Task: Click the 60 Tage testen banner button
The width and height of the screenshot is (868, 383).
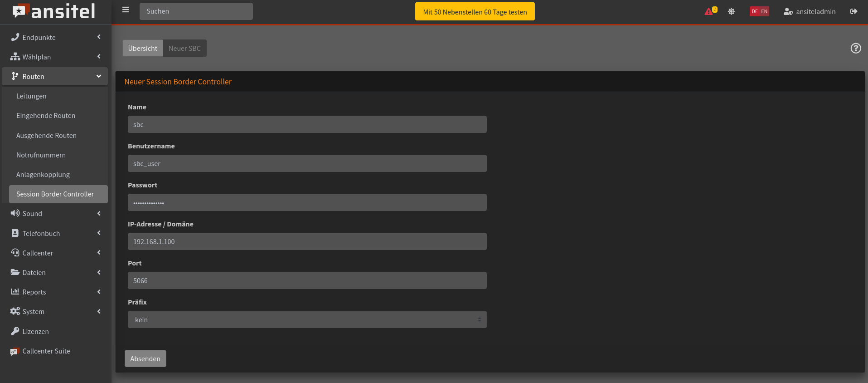Action: pos(475,12)
